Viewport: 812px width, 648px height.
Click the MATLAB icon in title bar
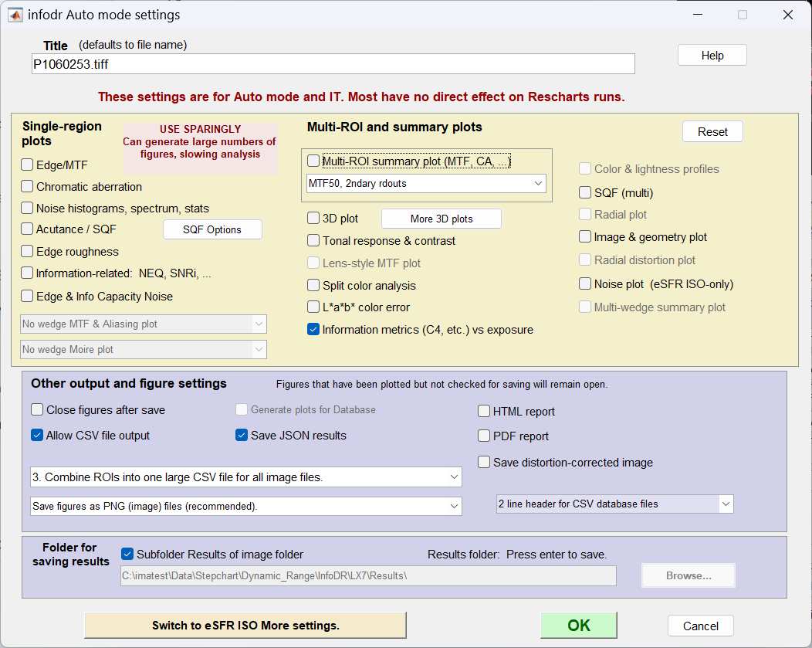[15, 15]
